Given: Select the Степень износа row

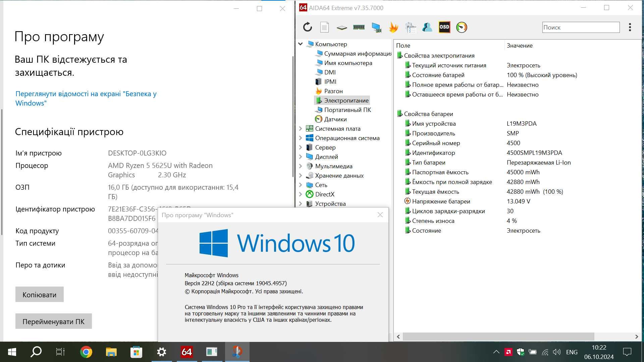Looking at the screenshot, I should pyautogui.click(x=517, y=221).
